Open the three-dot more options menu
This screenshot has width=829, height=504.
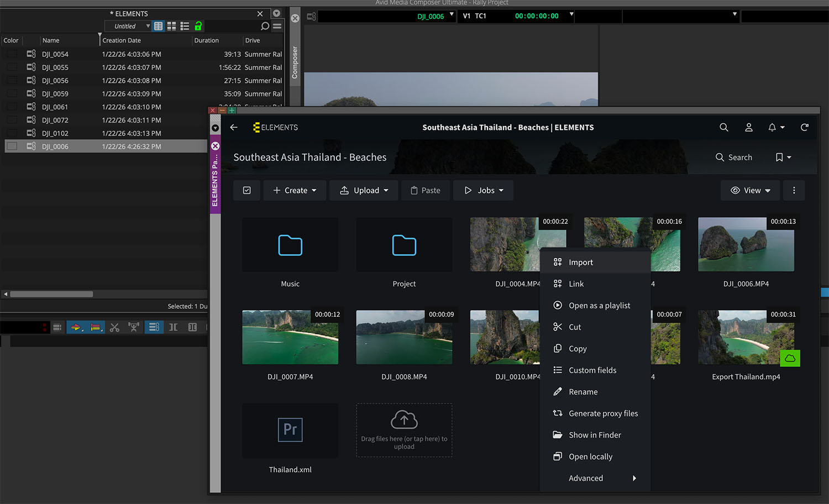[794, 191]
